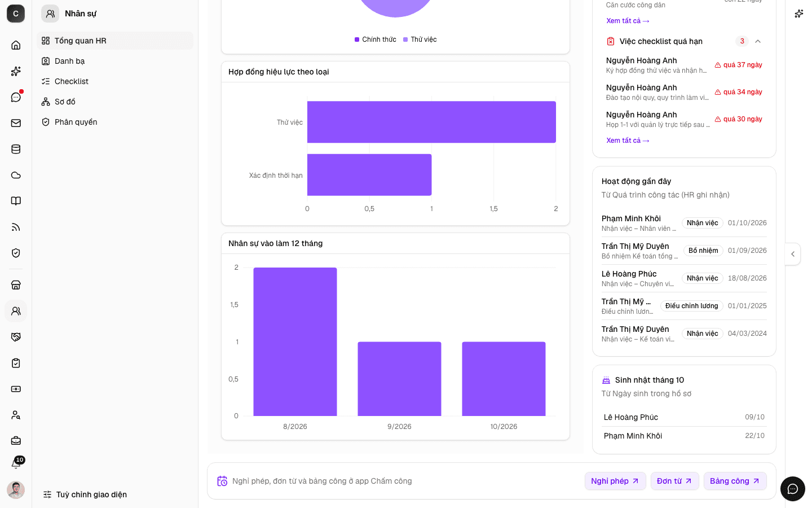Open the database icon in left rail

pyautogui.click(x=16, y=149)
